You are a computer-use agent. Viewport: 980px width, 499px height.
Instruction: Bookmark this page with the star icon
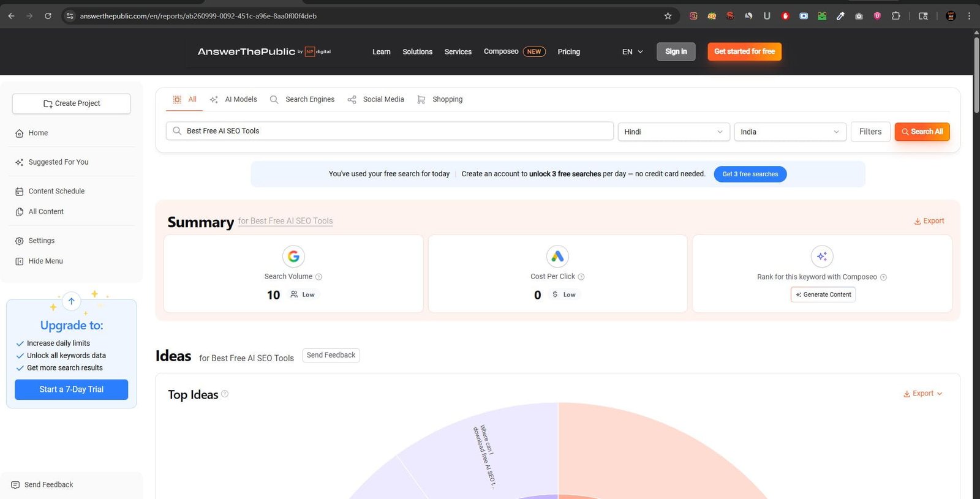pyautogui.click(x=668, y=16)
